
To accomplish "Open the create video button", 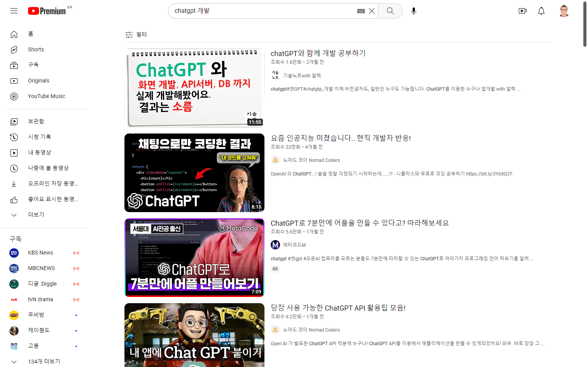I will (x=523, y=11).
